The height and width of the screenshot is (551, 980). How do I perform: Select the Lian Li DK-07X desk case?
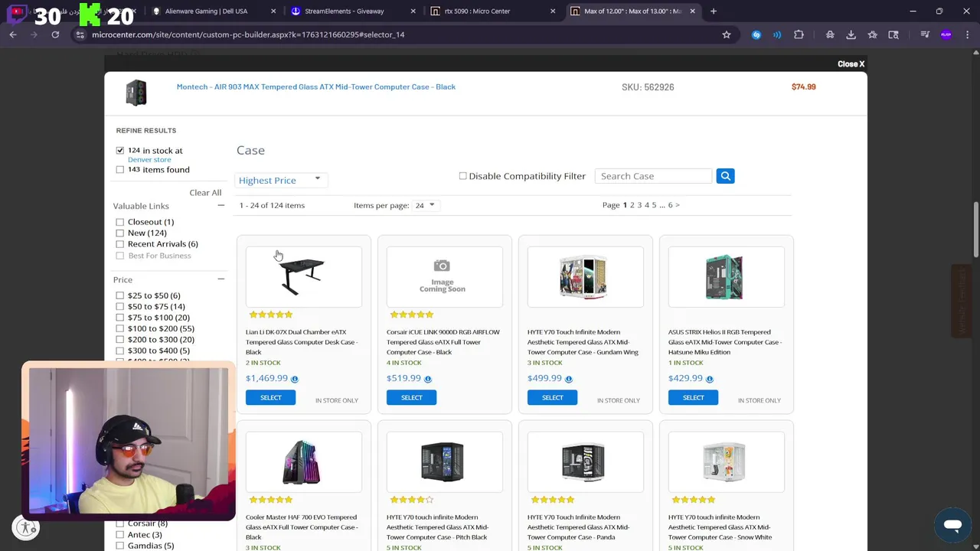(x=270, y=398)
